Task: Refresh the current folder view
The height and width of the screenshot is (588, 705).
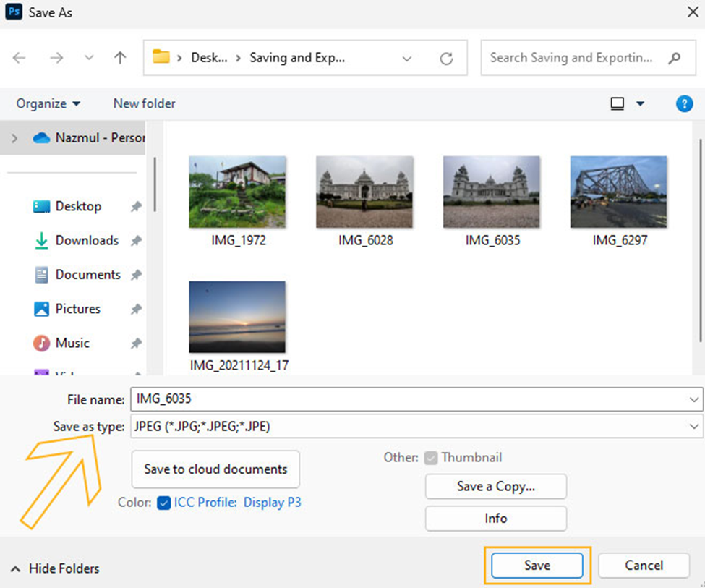Action: [446, 58]
